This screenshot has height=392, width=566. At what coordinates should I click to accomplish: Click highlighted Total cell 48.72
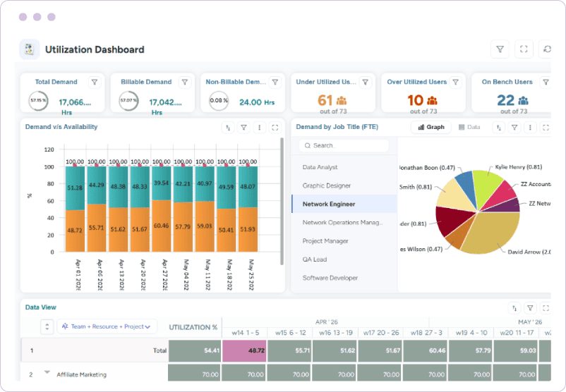(244, 350)
